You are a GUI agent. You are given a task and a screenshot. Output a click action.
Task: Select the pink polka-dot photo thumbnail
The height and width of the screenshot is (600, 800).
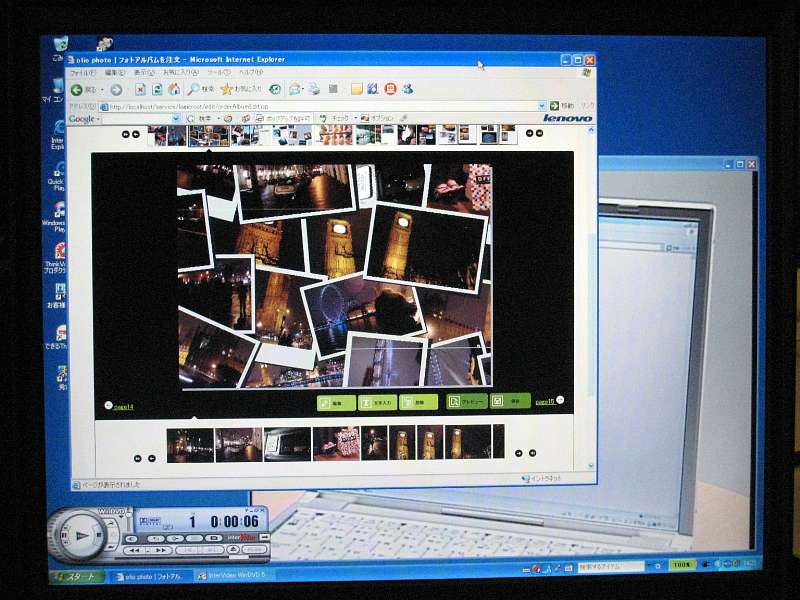[x=337, y=444]
